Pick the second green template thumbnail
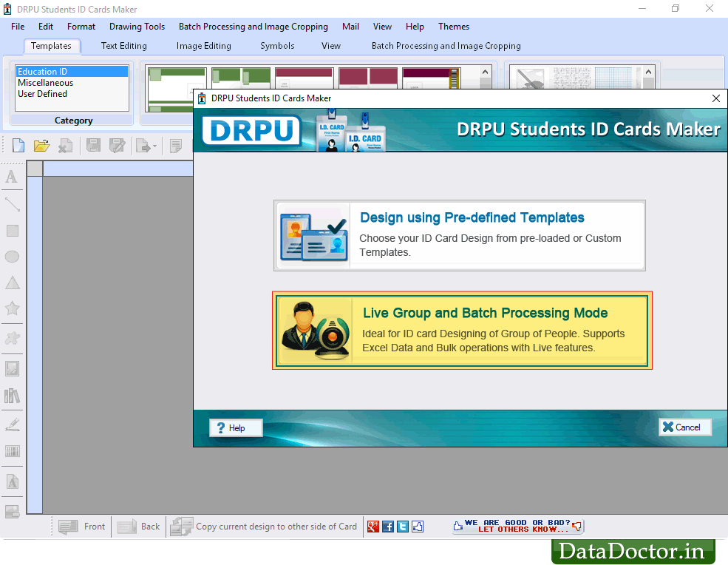The width and height of the screenshot is (728, 565). tap(240, 78)
